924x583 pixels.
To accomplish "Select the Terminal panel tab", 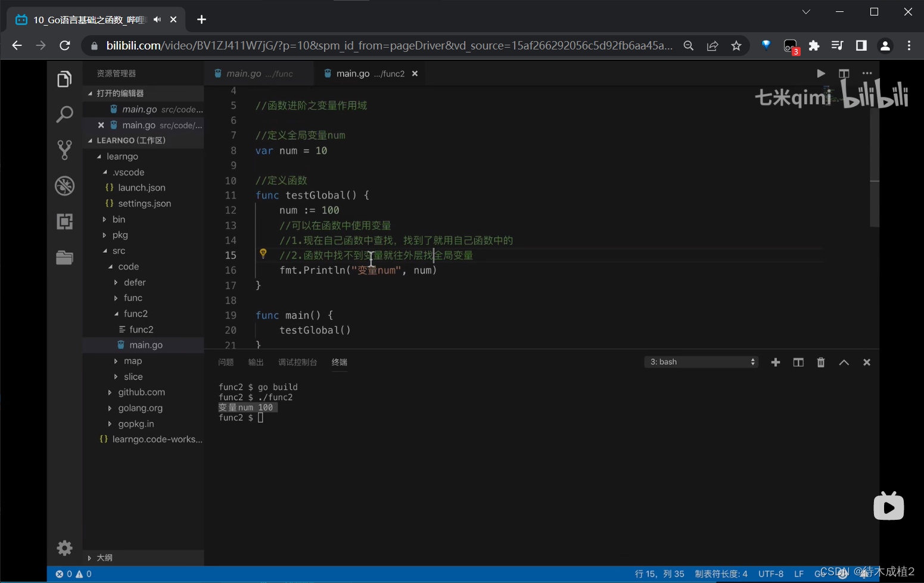I will tap(340, 362).
